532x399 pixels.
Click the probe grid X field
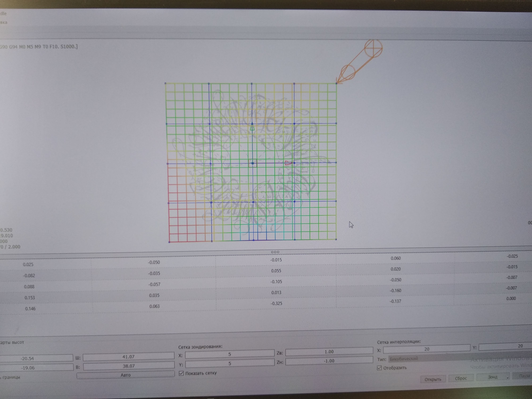click(229, 354)
